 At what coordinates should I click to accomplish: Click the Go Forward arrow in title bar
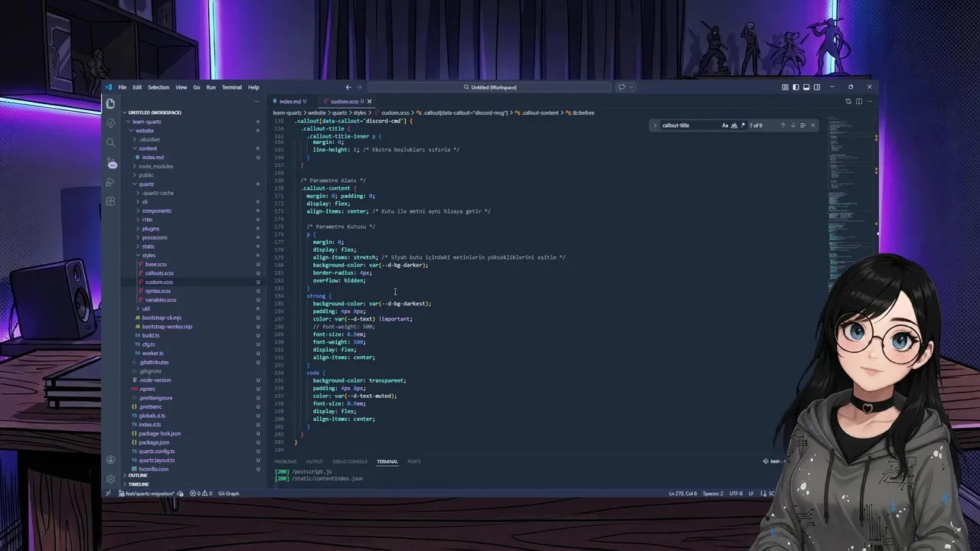point(360,87)
